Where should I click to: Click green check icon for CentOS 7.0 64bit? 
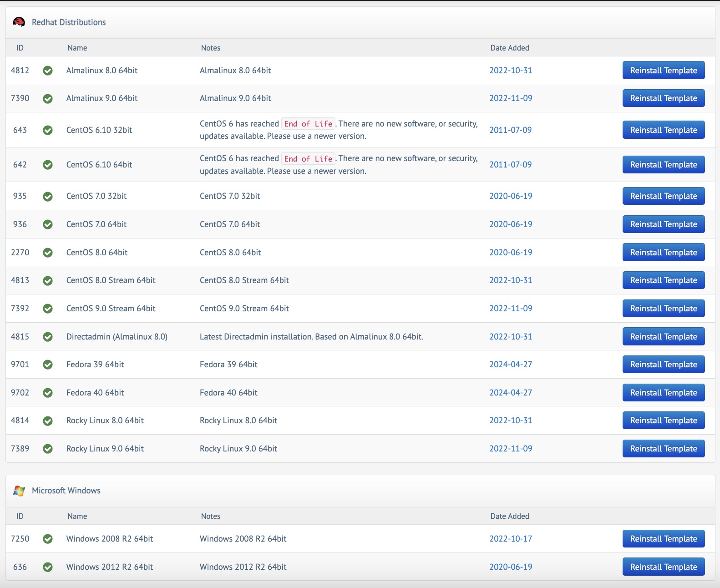coord(48,224)
